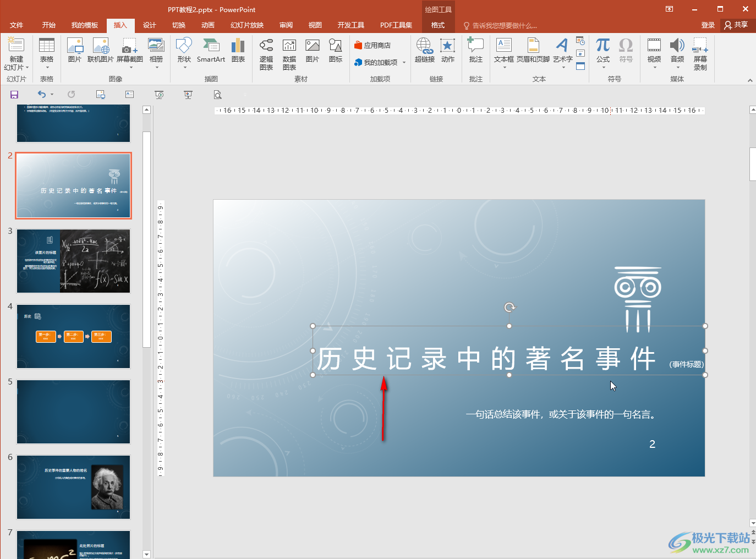Start slideshow from beginning icon

click(159, 95)
